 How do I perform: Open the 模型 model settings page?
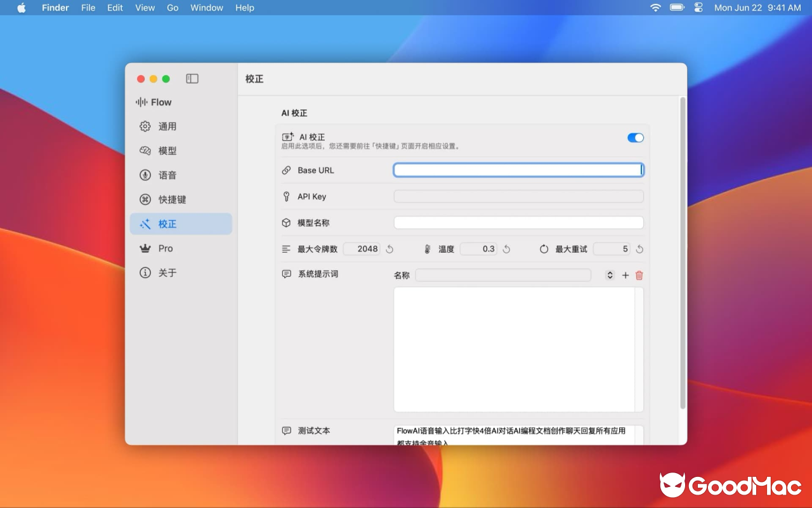coord(181,150)
